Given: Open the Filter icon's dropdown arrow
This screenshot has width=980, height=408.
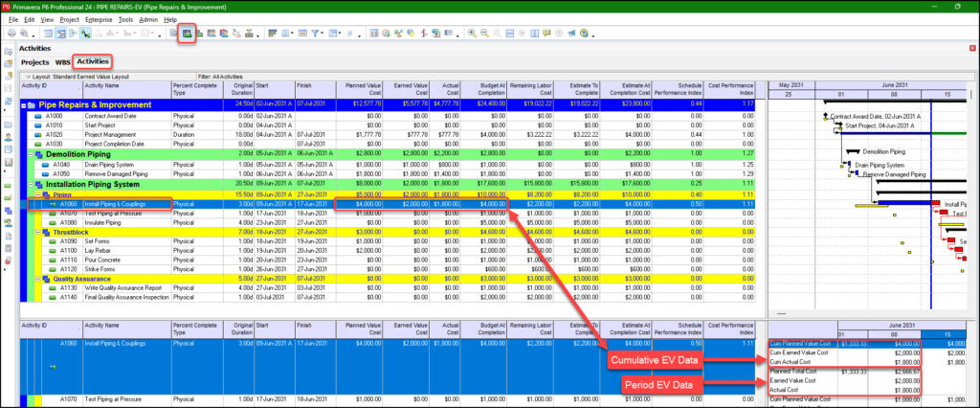Looking at the screenshot, I should 323,34.
